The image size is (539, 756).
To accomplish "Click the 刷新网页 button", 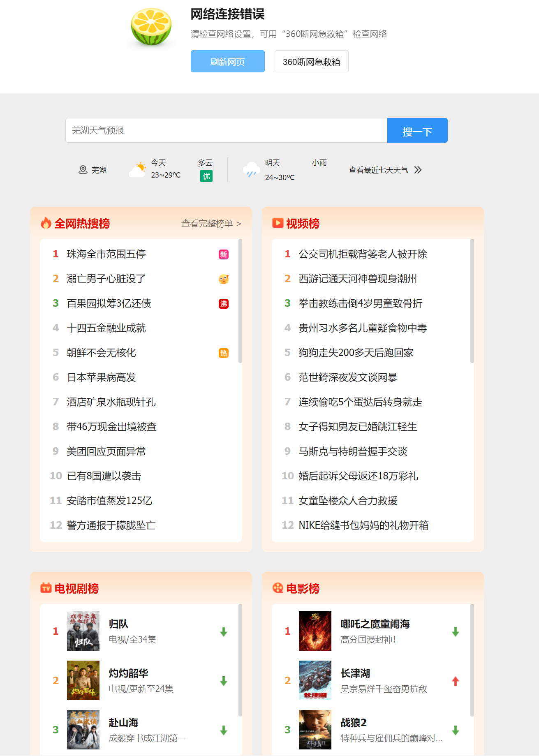I will [228, 61].
